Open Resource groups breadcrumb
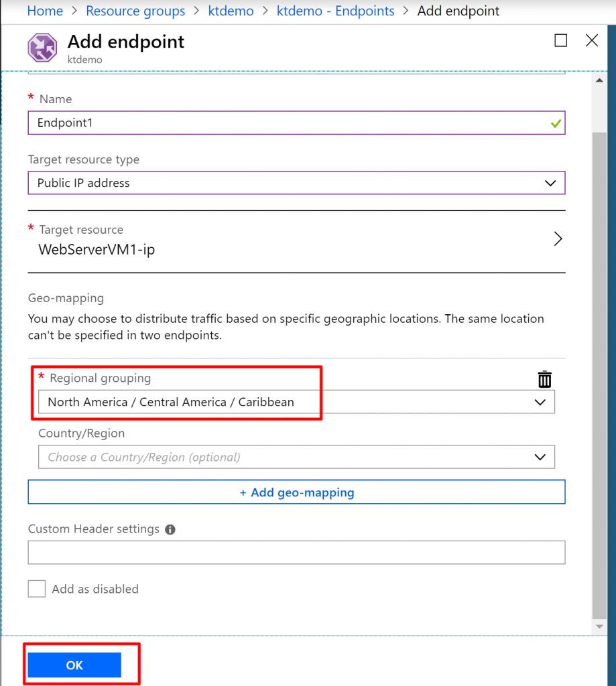The image size is (616, 686). tap(135, 11)
